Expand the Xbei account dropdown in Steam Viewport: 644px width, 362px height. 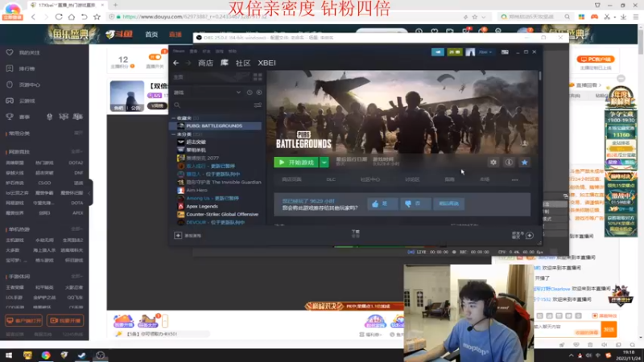[485, 52]
